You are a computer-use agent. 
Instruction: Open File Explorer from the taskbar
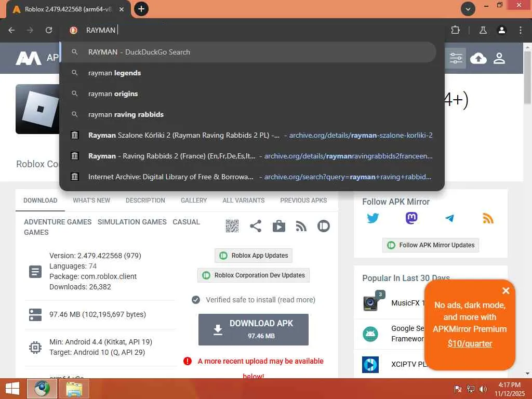[74, 389]
